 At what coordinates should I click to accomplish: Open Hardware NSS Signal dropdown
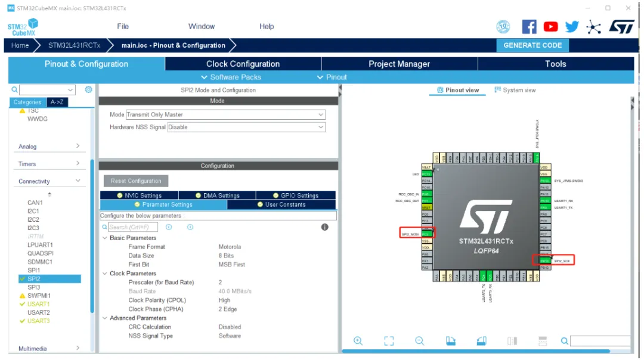(x=246, y=128)
